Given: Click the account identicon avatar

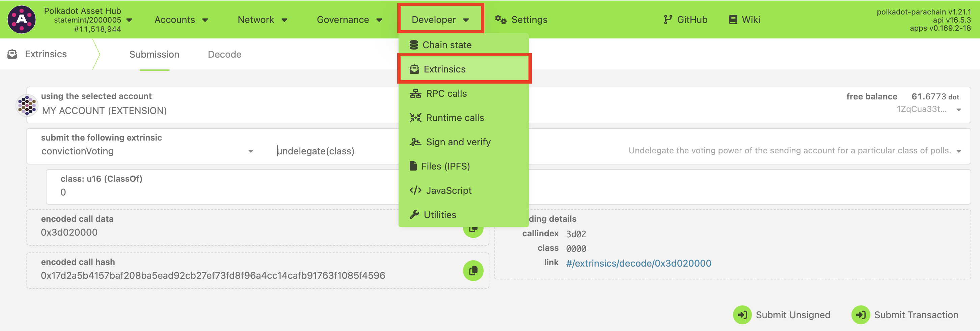Looking at the screenshot, I should click(27, 105).
